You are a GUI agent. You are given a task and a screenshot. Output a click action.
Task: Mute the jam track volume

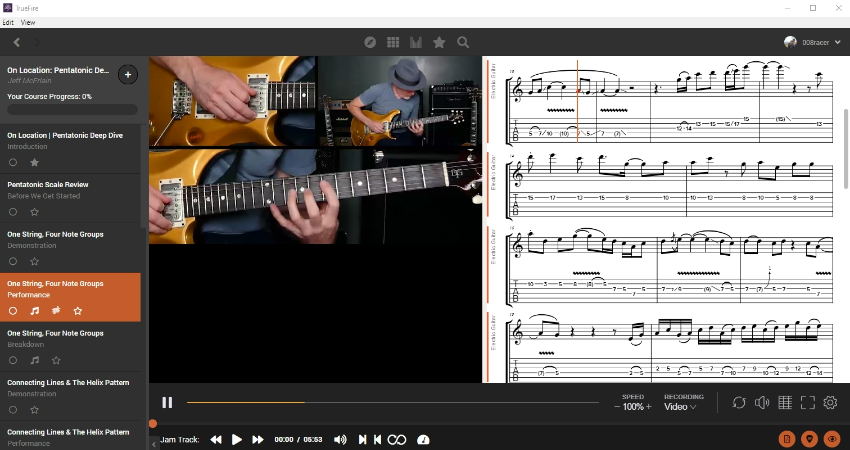340,440
